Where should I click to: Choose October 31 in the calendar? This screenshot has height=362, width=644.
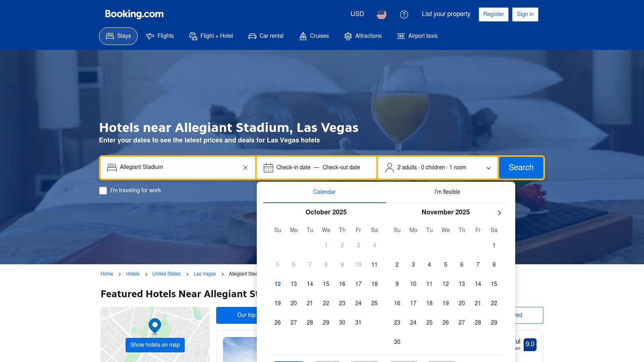[358, 323]
